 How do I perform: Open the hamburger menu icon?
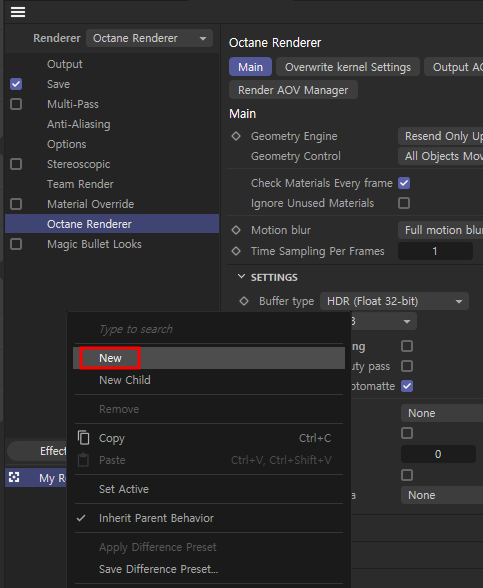18,12
